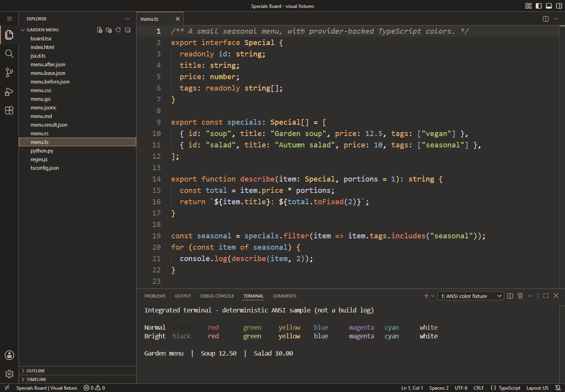Open menu.before.json file
The width and height of the screenshot is (565, 392).
(77, 82)
